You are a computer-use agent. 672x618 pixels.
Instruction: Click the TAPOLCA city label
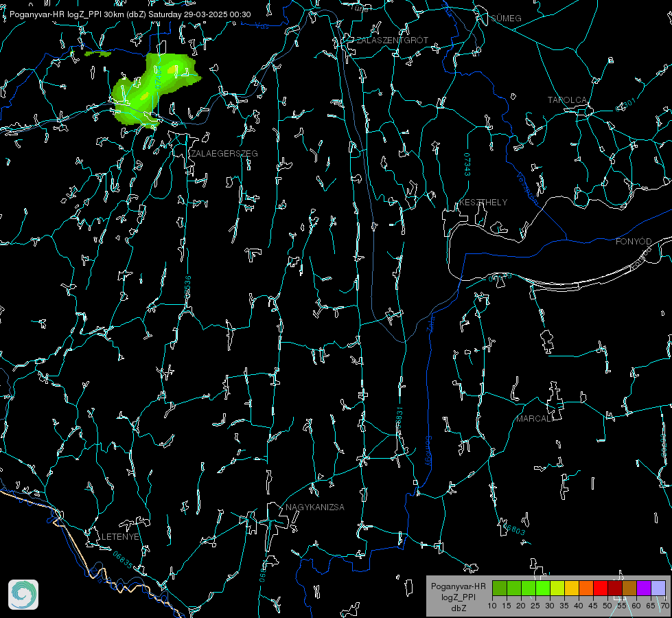pyautogui.click(x=568, y=100)
